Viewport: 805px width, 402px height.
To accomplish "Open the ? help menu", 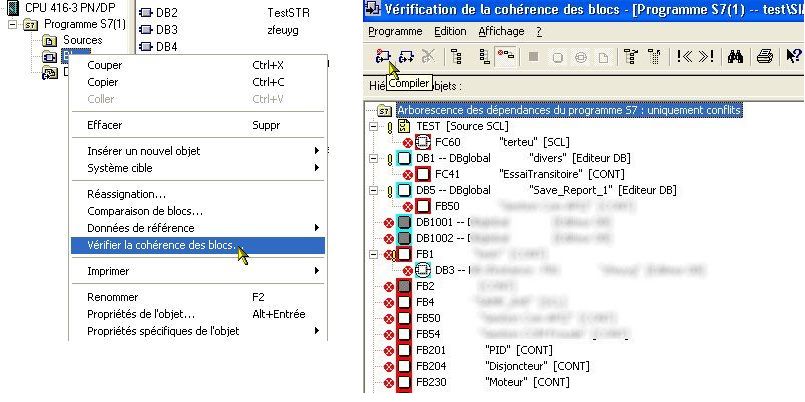I will point(539,31).
